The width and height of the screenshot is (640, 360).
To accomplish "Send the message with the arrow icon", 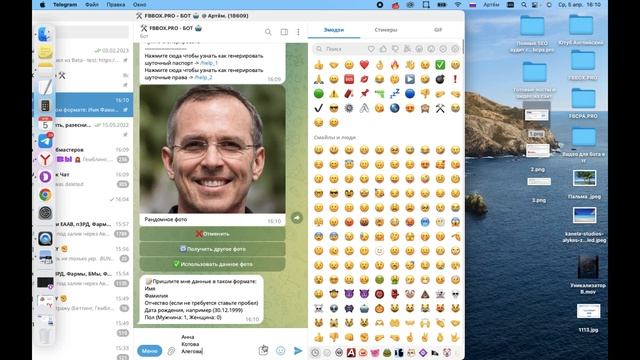I will (x=298, y=351).
